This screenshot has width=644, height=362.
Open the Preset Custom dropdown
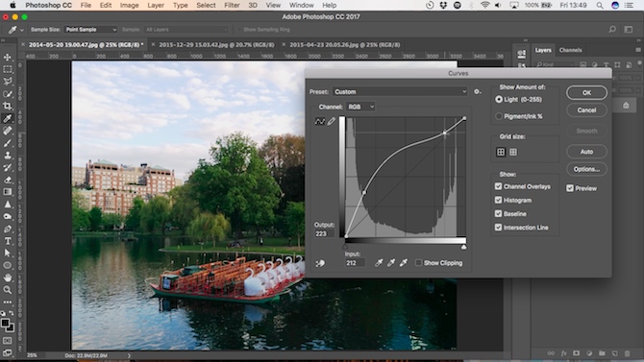[x=400, y=91]
